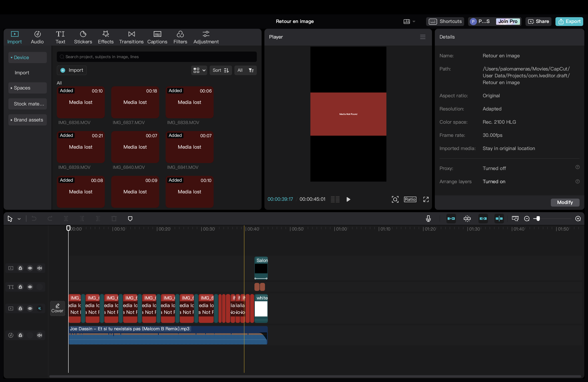Open the Player panel hamburger menu

[422, 37]
